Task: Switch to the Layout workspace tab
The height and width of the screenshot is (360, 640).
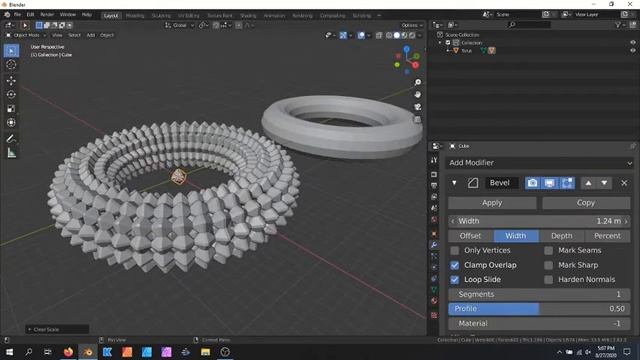Action: (x=111, y=16)
